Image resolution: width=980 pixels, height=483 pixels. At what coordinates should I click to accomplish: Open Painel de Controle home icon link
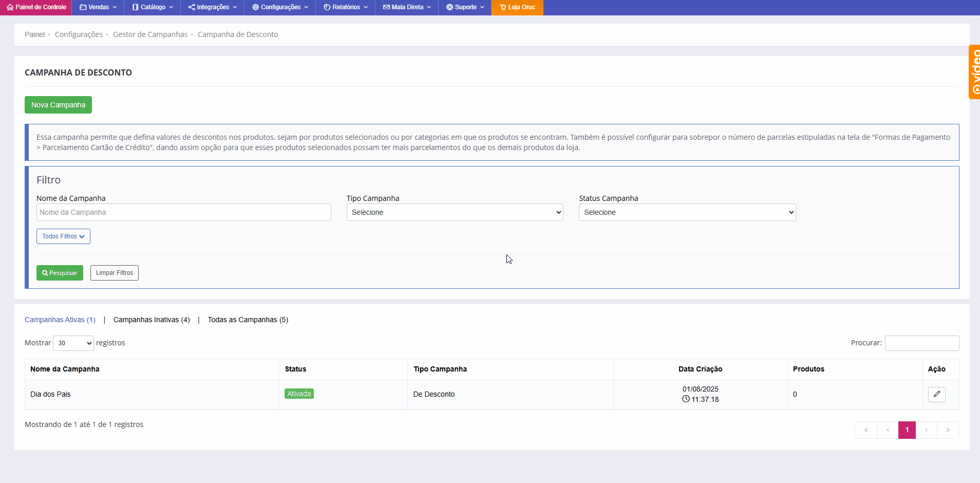[36, 7]
